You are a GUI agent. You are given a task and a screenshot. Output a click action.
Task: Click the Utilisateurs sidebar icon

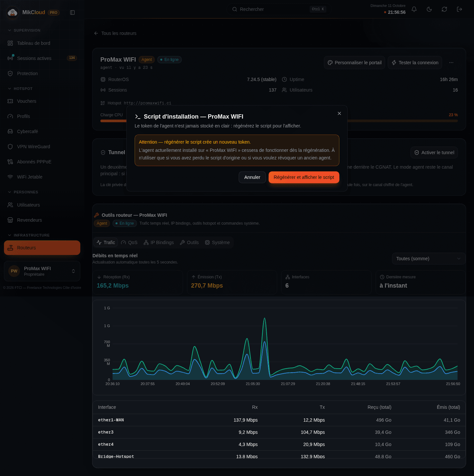[x=10, y=205]
